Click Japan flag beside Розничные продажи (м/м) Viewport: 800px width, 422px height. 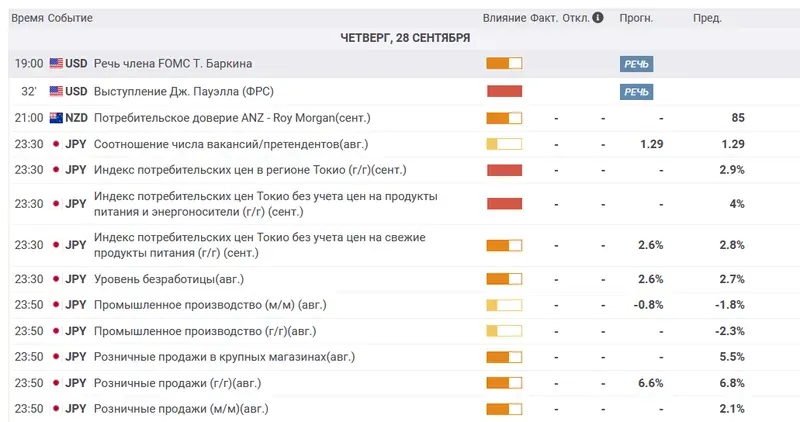(56, 409)
